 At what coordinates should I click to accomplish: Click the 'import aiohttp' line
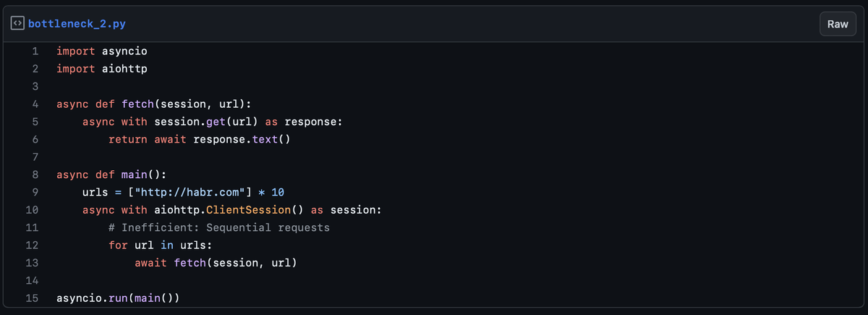pos(102,69)
